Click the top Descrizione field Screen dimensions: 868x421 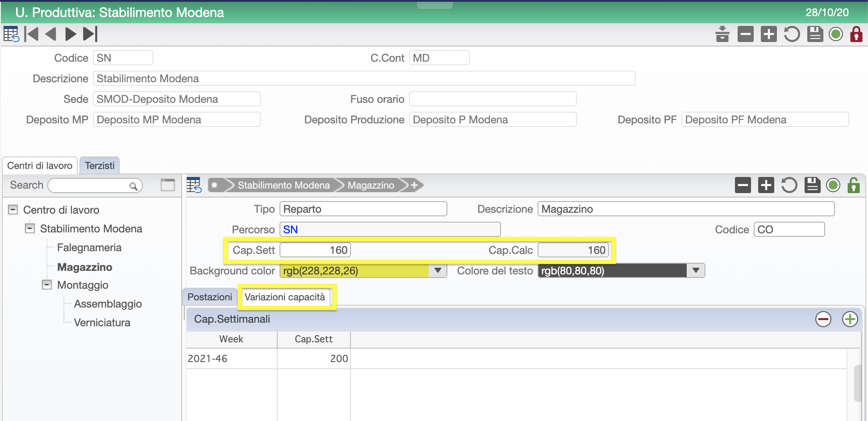[364, 79]
